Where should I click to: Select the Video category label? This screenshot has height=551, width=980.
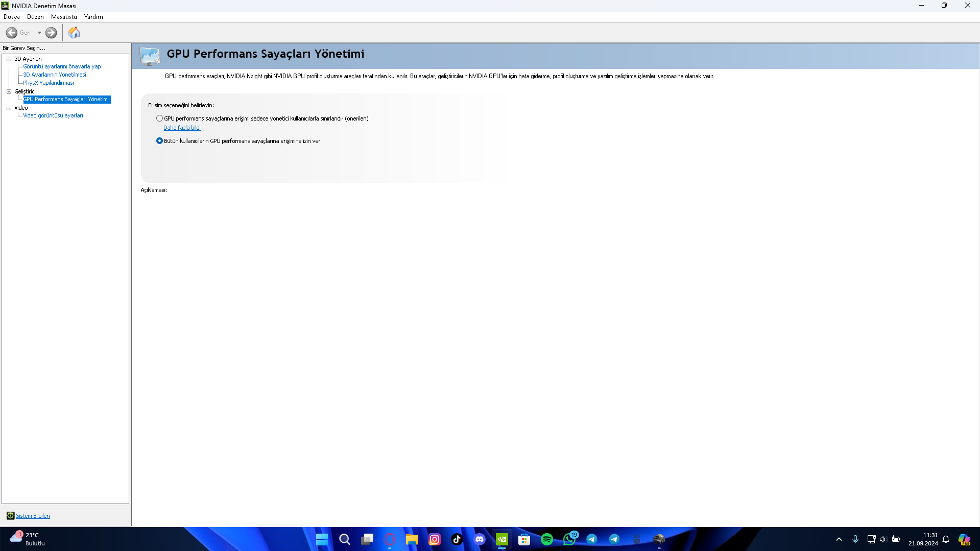click(x=21, y=108)
